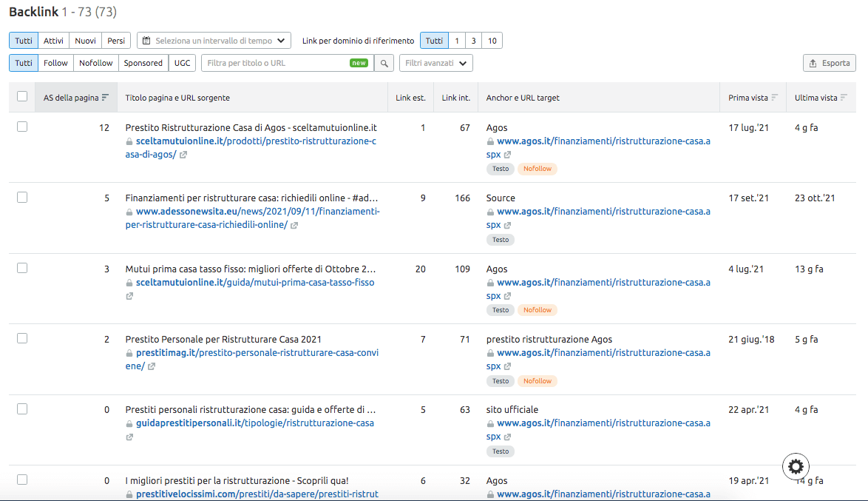This screenshot has height=501, width=868.
Task: Click Testo tag in sito ufficiale row
Action: point(501,451)
